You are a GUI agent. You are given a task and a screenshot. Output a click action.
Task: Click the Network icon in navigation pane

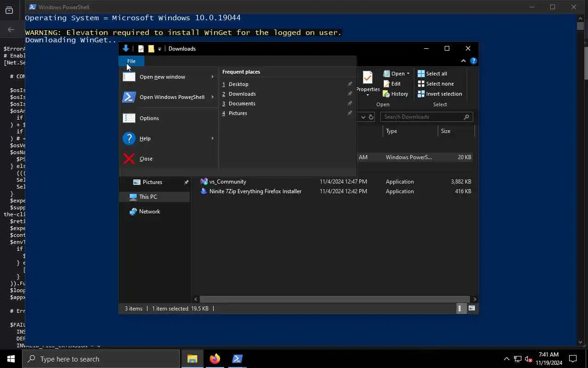click(133, 212)
